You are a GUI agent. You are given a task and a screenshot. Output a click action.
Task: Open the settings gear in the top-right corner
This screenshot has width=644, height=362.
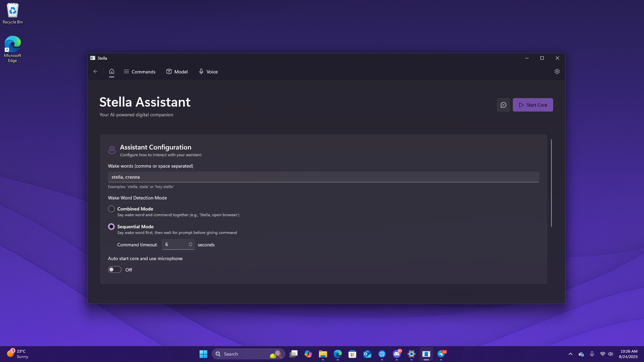point(557,71)
